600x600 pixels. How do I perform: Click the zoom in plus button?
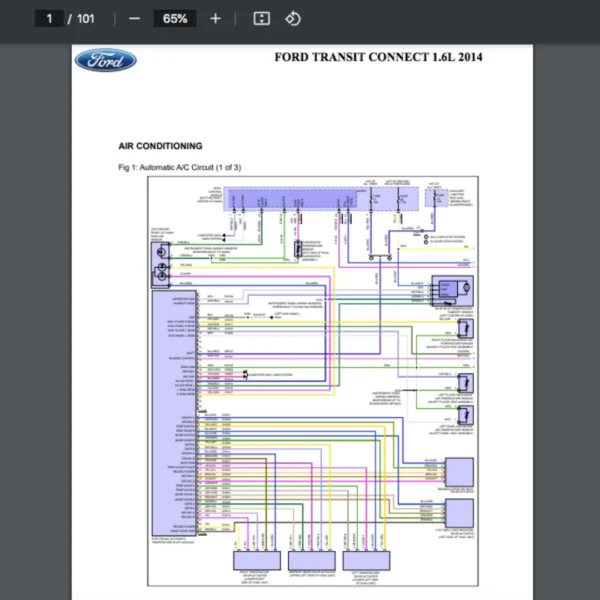pyautogui.click(x=215, y=19)
